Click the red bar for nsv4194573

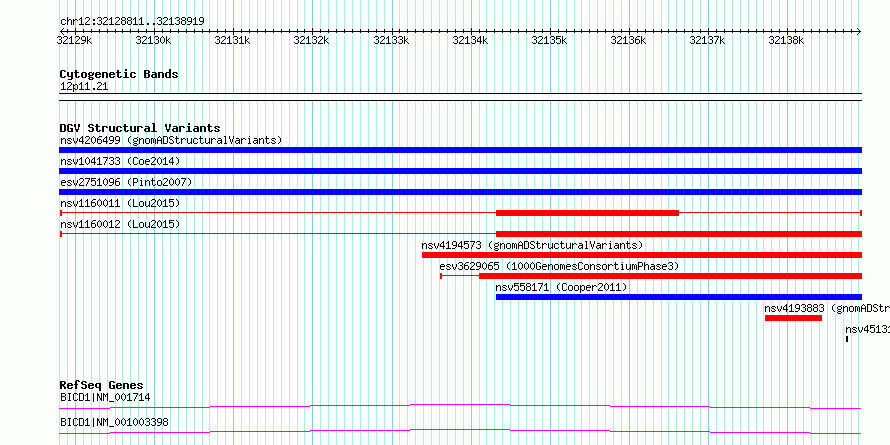[x=642, y=255]
